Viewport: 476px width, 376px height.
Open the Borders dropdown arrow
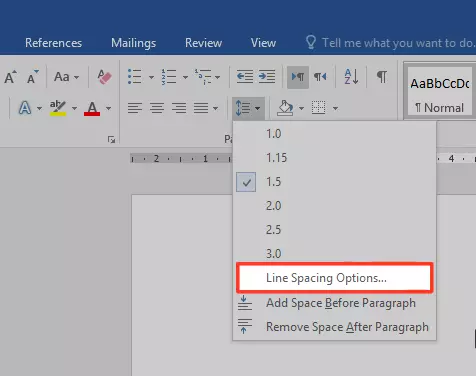coord(335,108)
